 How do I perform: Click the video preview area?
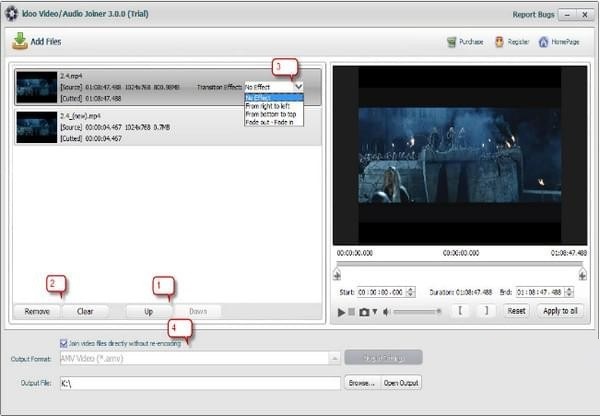tap(460, 155)
